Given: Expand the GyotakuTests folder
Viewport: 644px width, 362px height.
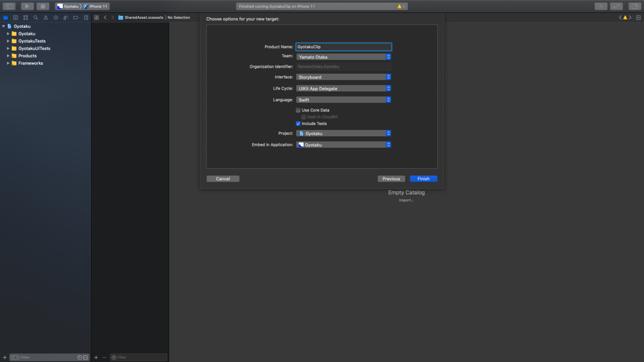Looking at the screenshot, I should click(x=8, y=41).
